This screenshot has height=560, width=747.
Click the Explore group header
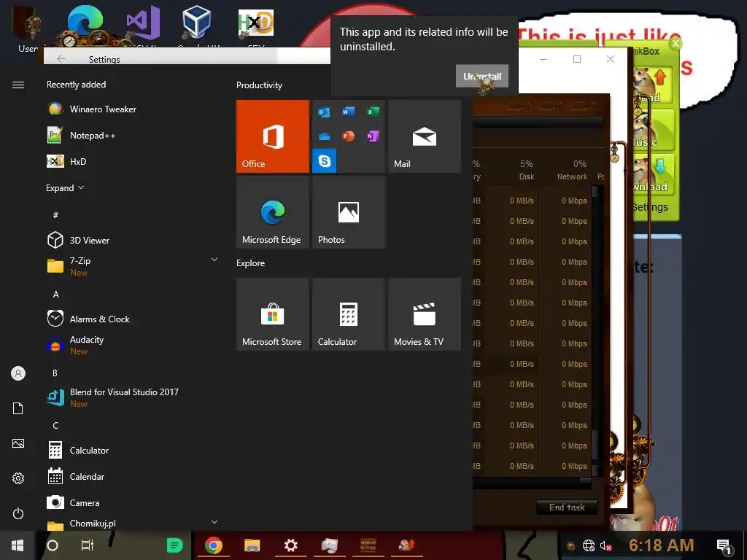(x=251, y=262)
